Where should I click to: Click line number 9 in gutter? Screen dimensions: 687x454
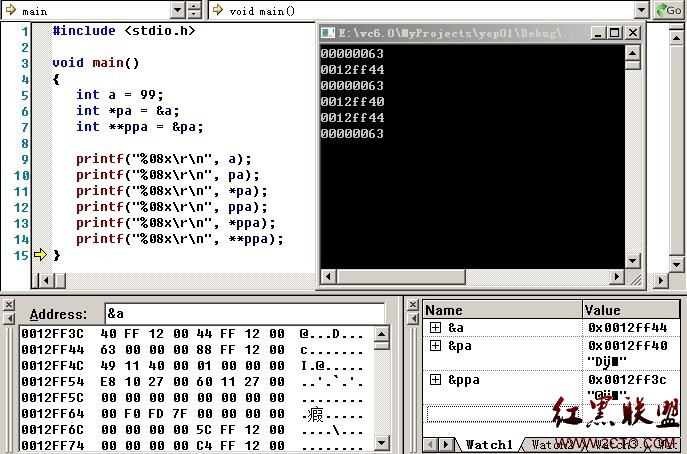pos(25,160)
